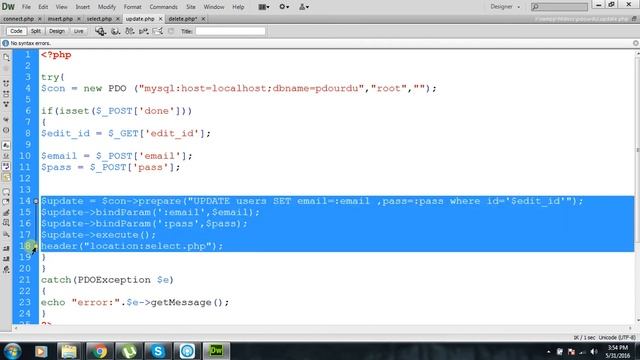Click the Expand All icon in coding toolbar

(6, 104)
